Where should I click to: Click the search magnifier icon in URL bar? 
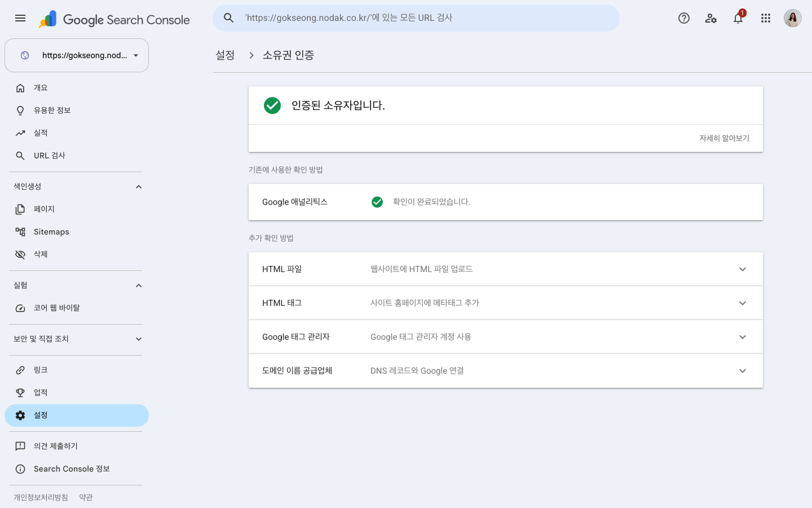(x=228, y=18)
